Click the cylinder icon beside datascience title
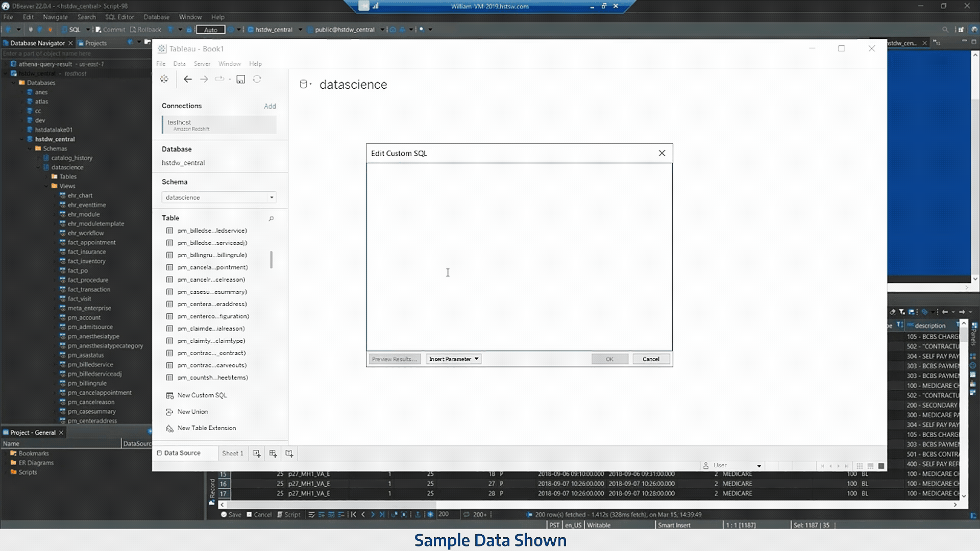 [x=304, y=84]
